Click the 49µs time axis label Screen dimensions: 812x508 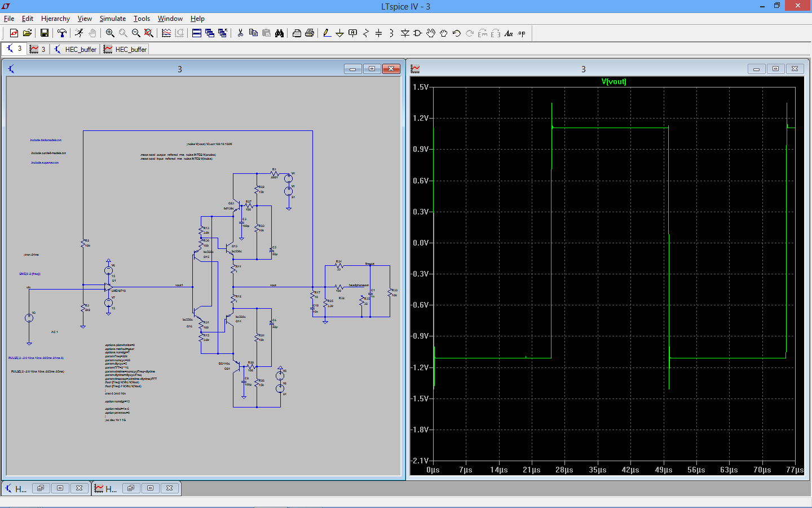[x=664, y=470]
